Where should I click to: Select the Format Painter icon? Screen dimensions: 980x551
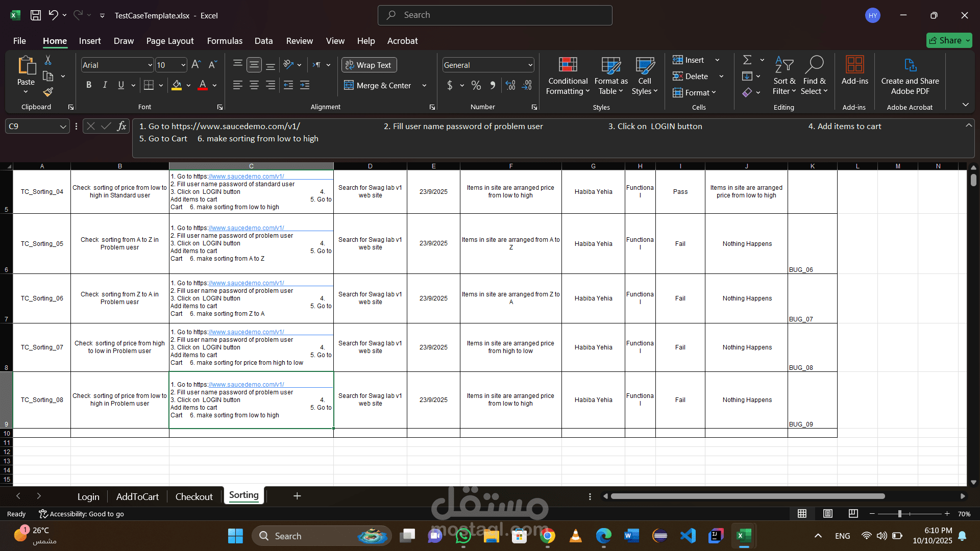tap(47, 92)
